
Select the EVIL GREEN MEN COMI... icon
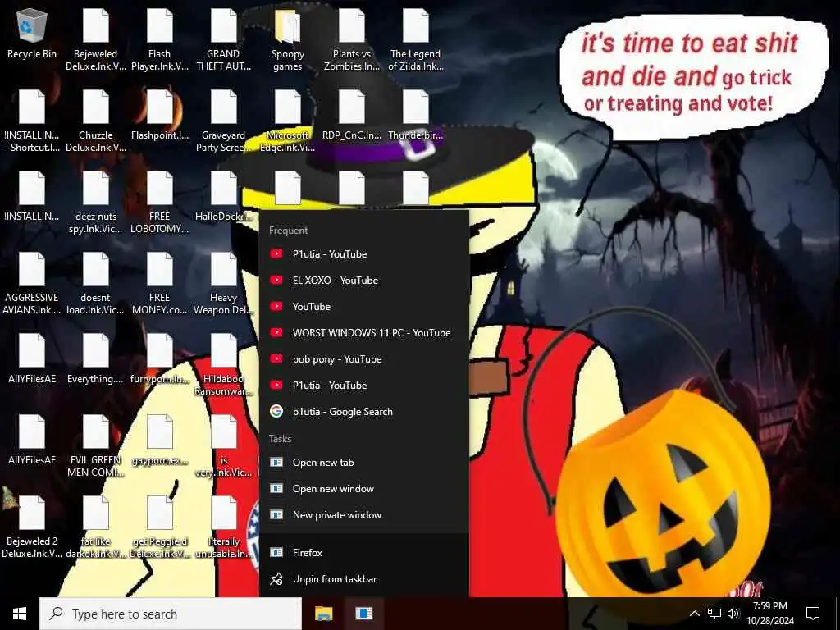[x=96, y=447]
